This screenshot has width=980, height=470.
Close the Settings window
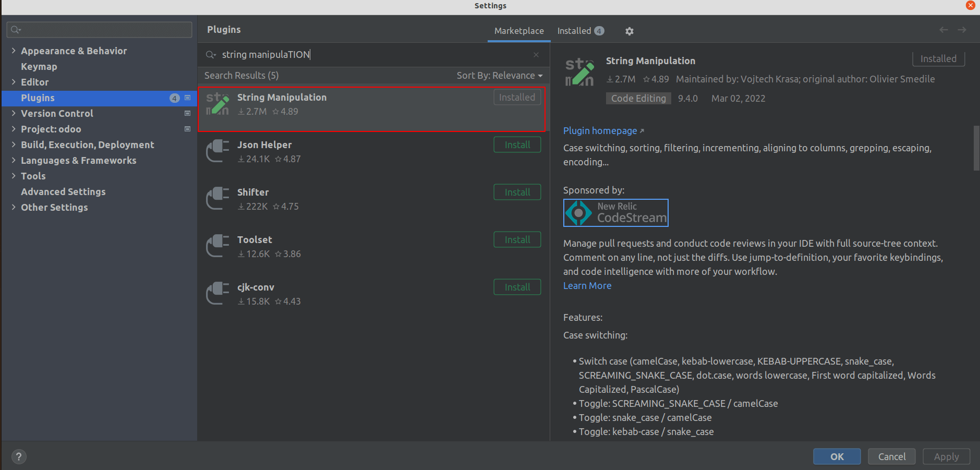[971, 5]
